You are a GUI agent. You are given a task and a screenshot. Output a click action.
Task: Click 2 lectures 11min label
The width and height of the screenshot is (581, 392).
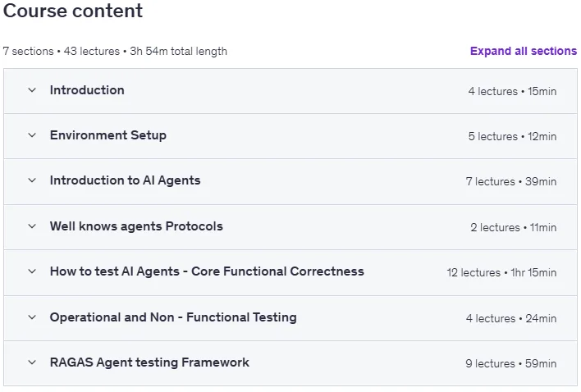click(x=514, y=228)
